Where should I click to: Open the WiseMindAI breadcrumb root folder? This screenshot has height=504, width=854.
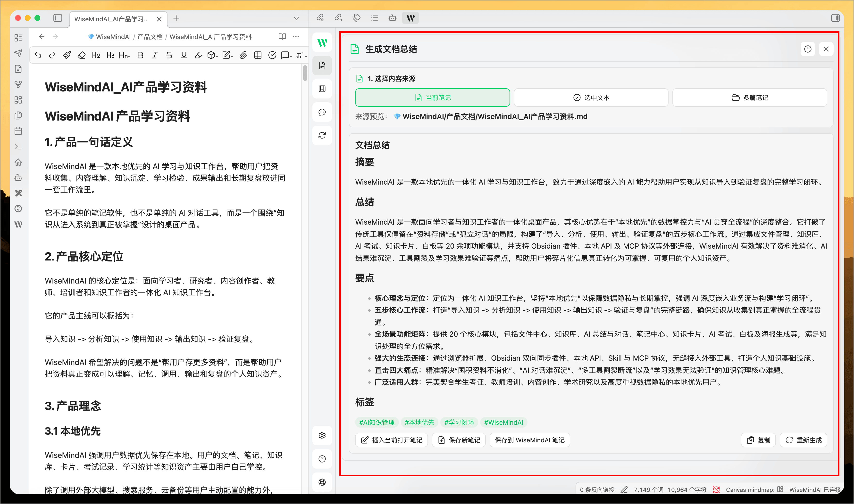(x=109, y=37)
